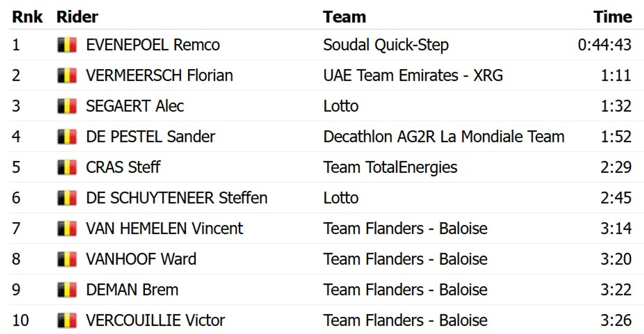644x334 pixels.
Task: Open the Soudal Quick-Step team page
Action: [385, 45]
